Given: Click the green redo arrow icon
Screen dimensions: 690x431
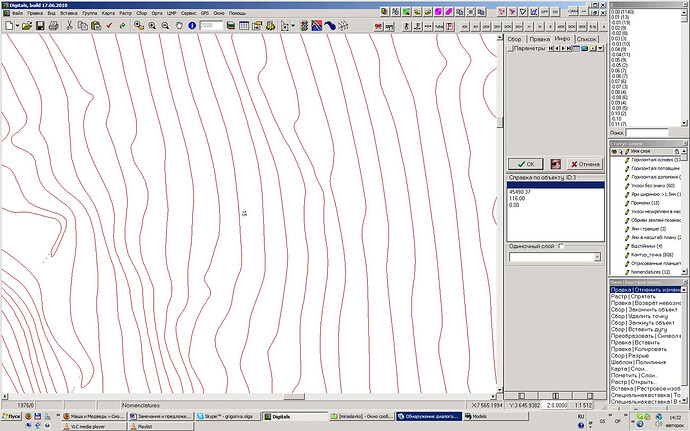Looking at the screenshot, I should 122,26.
